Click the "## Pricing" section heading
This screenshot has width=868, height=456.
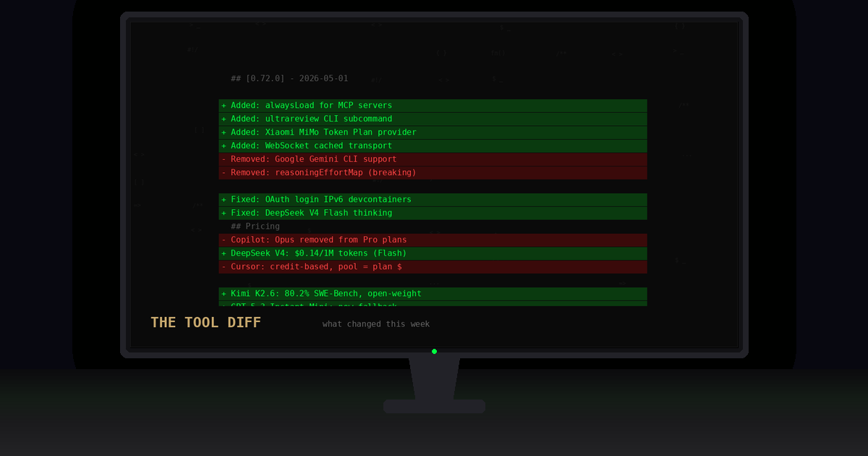pyautogui.click(x=255, y=227)
